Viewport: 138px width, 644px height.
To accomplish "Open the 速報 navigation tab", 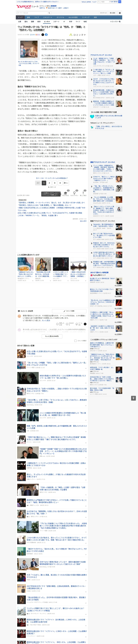I will click(x=28, y=17).
